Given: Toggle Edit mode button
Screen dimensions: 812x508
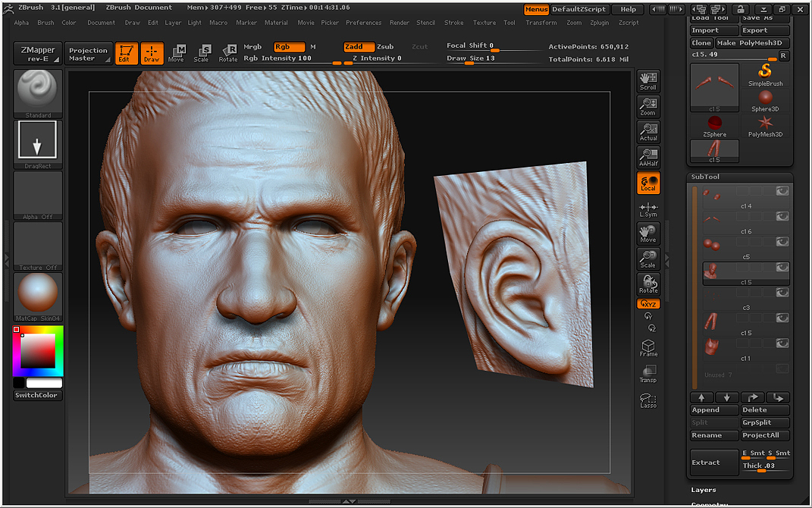Looking at the screenshot, I should coord(127,53).
